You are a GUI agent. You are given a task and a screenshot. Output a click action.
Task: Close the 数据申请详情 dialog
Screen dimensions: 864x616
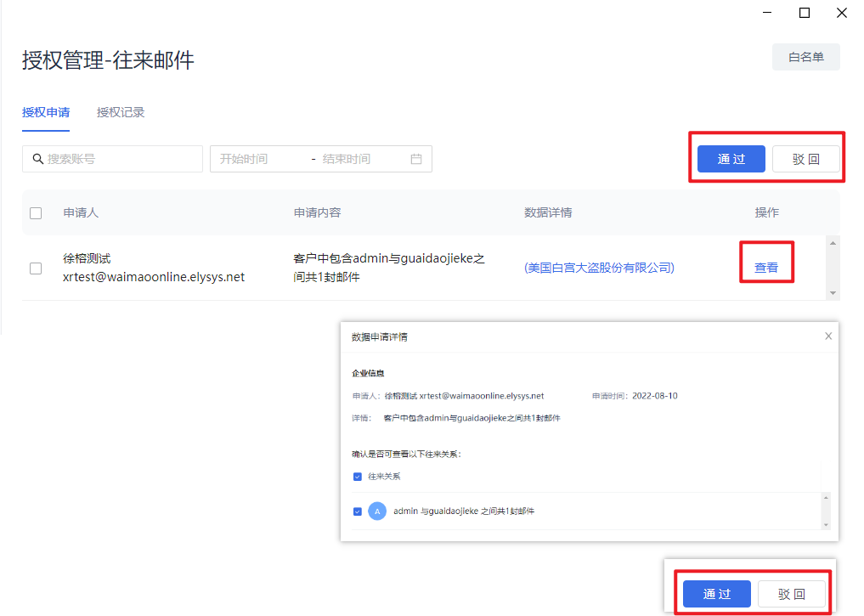[828, 336]
